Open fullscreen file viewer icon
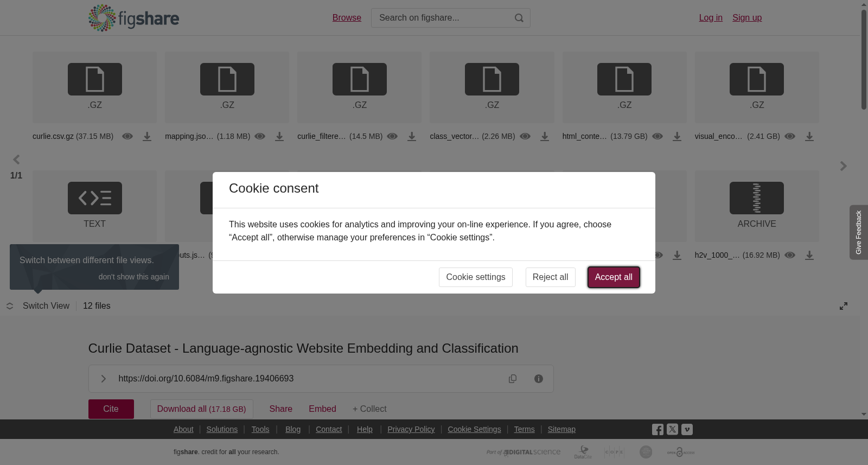 (x=844, y=306)
